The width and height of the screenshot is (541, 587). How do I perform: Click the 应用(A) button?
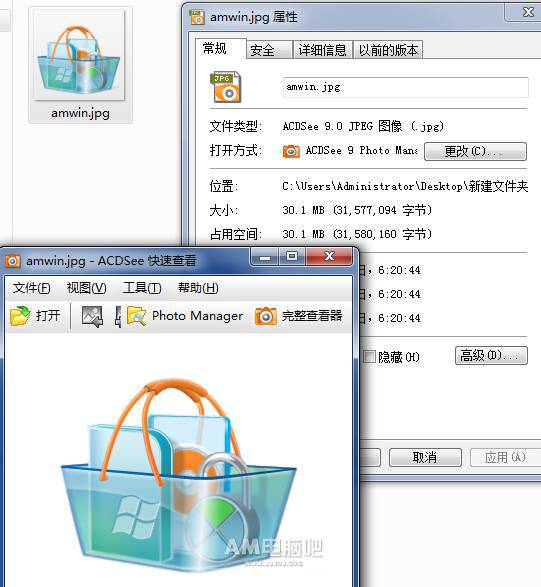tap(505, 457)
